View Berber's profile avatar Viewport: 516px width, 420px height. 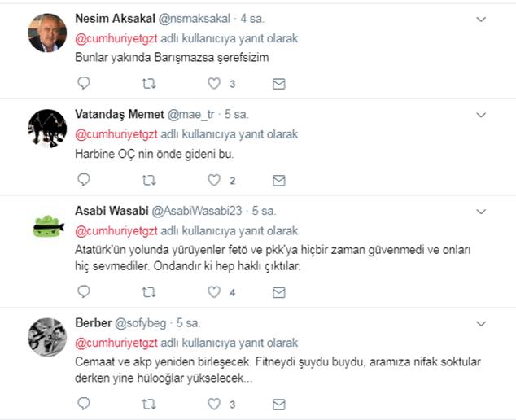pos(47,337)
